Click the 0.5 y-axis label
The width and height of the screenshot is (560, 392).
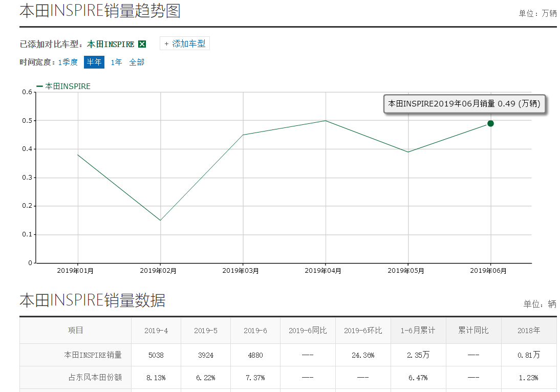pos(27,121)
